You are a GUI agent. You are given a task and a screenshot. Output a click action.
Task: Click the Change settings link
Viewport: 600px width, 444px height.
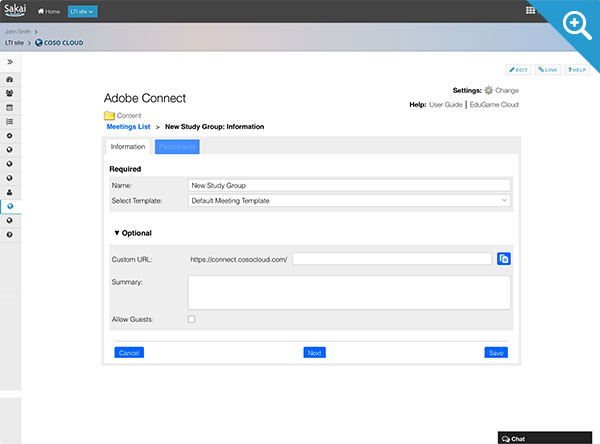[507, 90]
